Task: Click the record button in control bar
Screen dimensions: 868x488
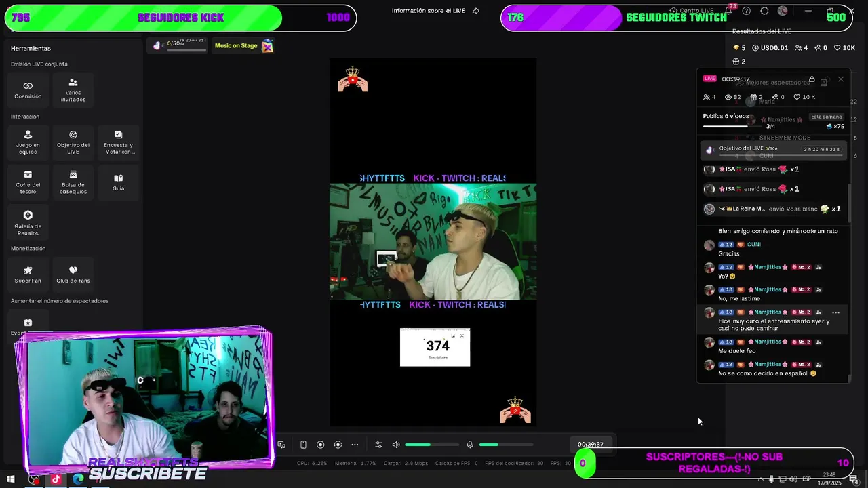Action: (321, 445)
